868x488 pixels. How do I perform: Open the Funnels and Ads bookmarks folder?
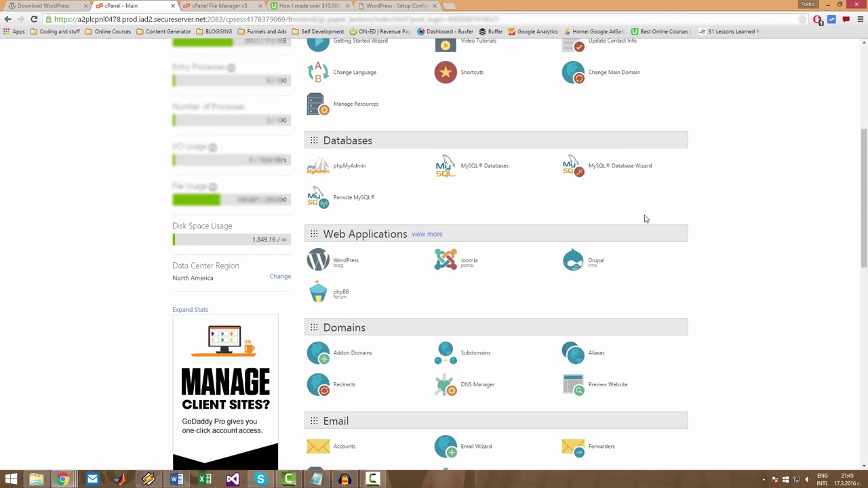point(262,31)
